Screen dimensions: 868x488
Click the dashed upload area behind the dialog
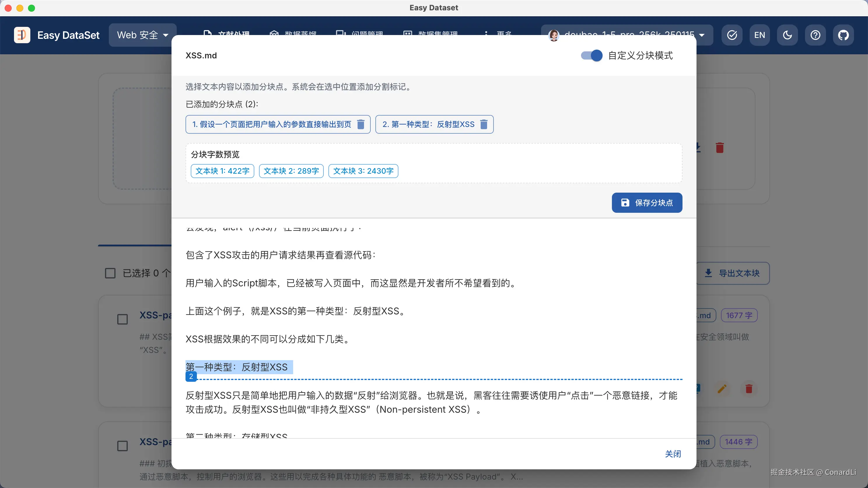tap(142, 138)
